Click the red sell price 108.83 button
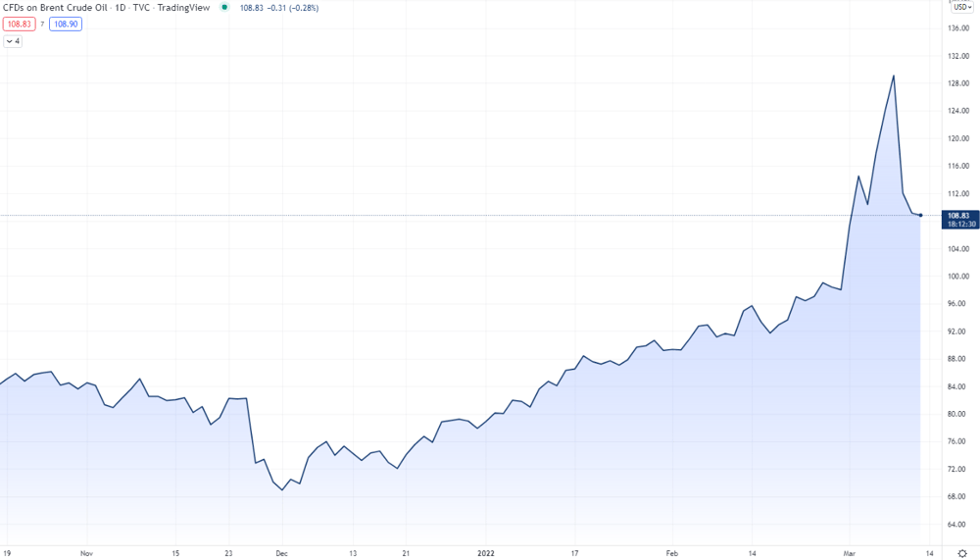The image size is (980, 560). (19, 24)
